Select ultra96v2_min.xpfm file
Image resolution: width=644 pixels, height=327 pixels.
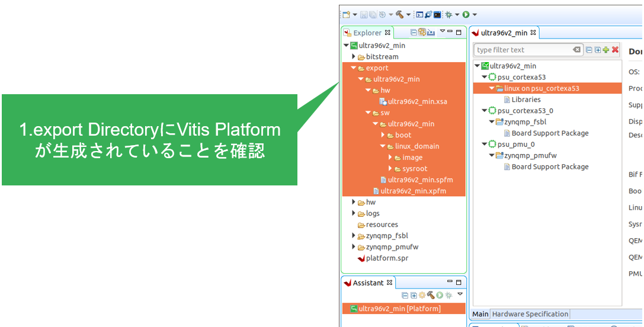(x=409, y=191)
